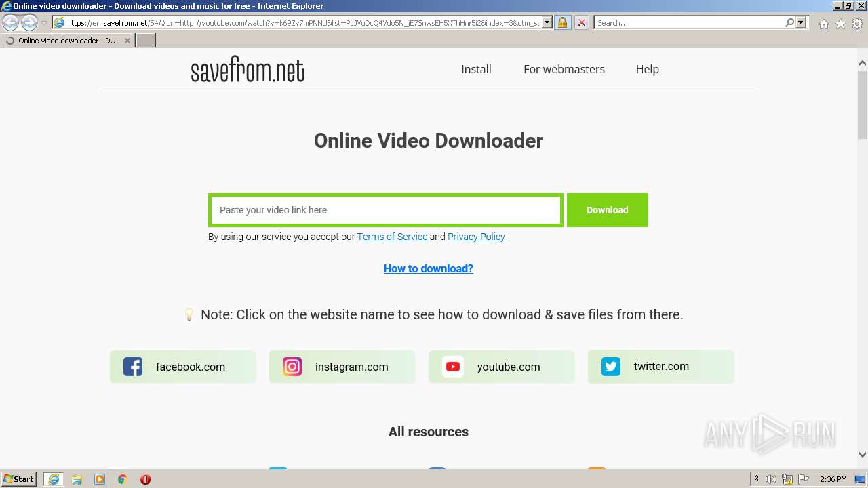The height and width of the screenshot is (488, 868).
Task: Open Favorites star icon
Action: (x=840, y=24)
